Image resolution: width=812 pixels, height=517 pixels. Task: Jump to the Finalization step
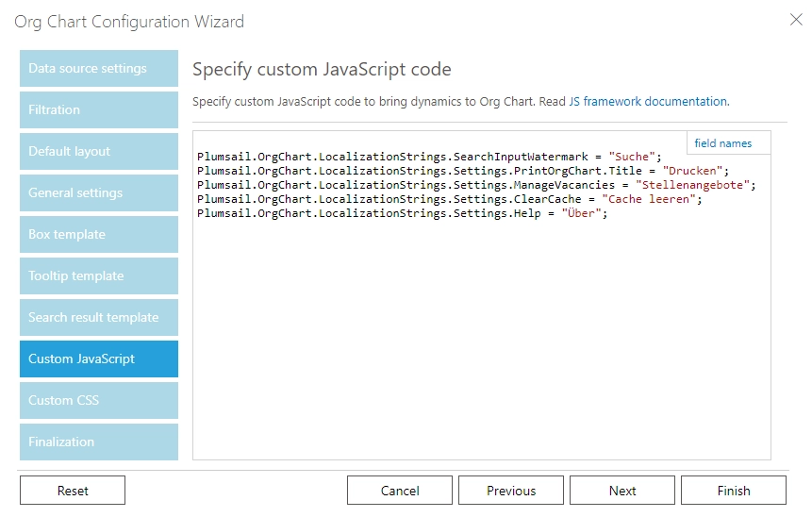click(x=99, y=442)
